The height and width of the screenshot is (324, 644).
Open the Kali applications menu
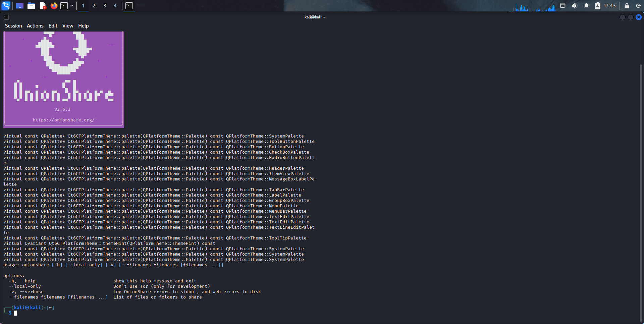point(6,5)
